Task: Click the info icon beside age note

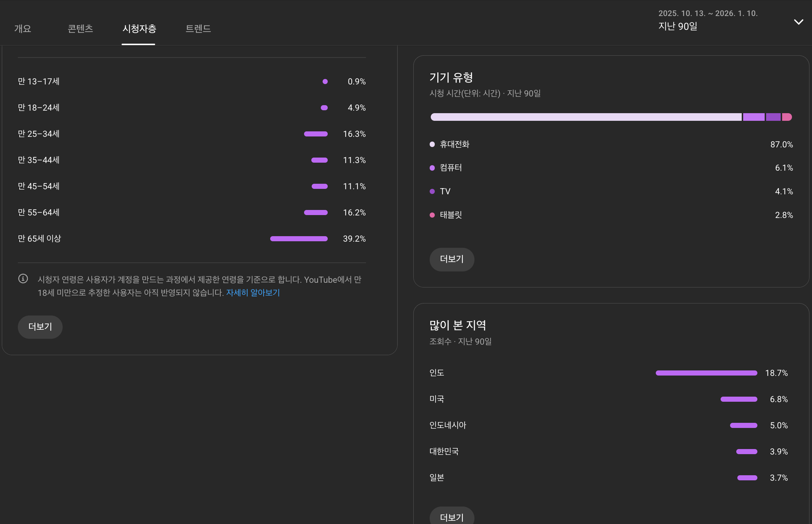Action: (x=23, y=279)
